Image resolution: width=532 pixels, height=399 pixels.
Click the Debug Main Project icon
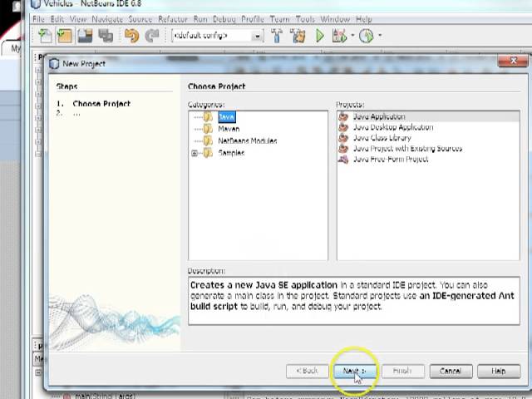pos(340,36)
